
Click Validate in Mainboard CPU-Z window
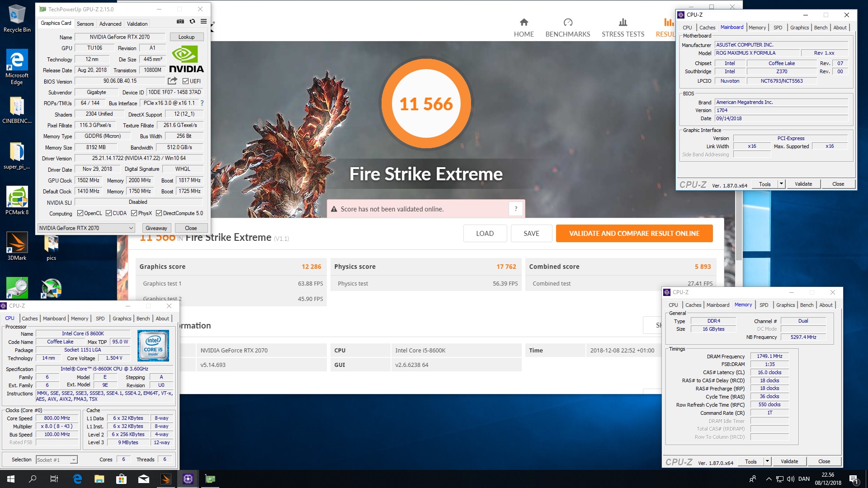(x=803, y=184)
